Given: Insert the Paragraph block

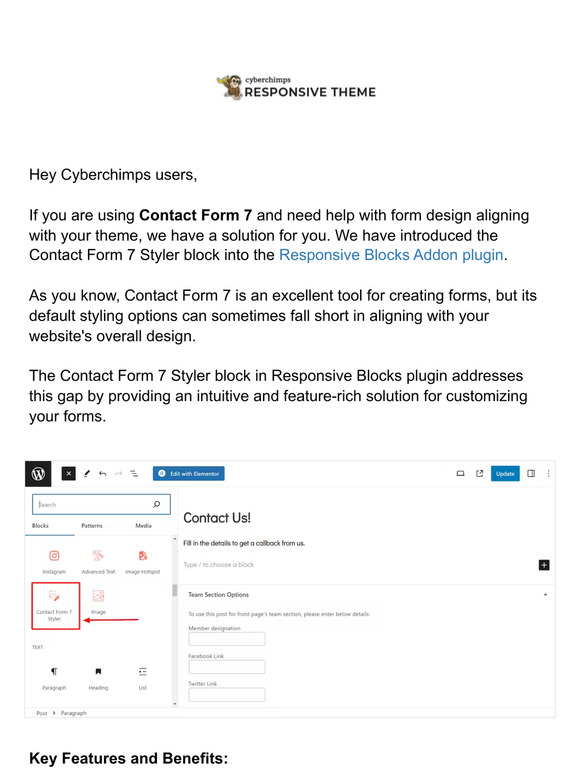Looking at the screenshot, I should 54,678.
